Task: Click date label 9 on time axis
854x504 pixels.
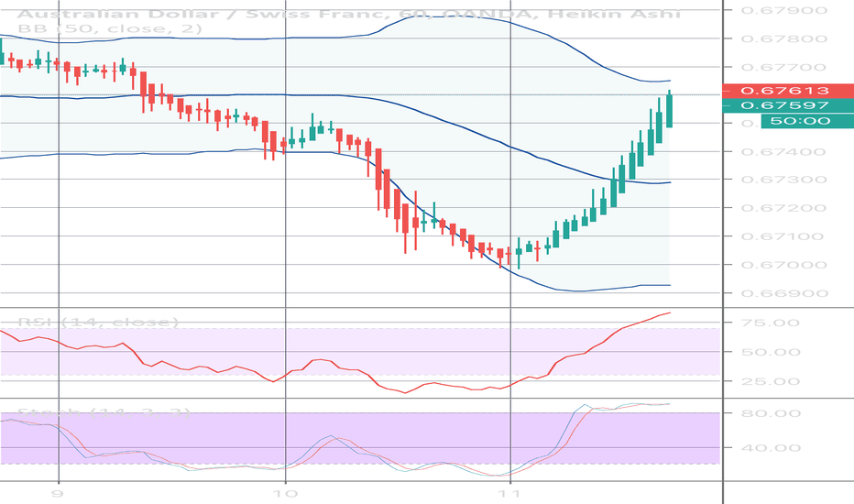Action: click(59, 494)
